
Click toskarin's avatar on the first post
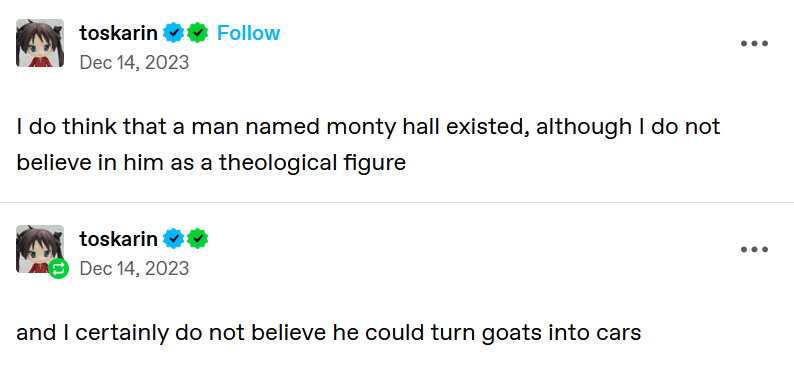(x=40, y=43)
